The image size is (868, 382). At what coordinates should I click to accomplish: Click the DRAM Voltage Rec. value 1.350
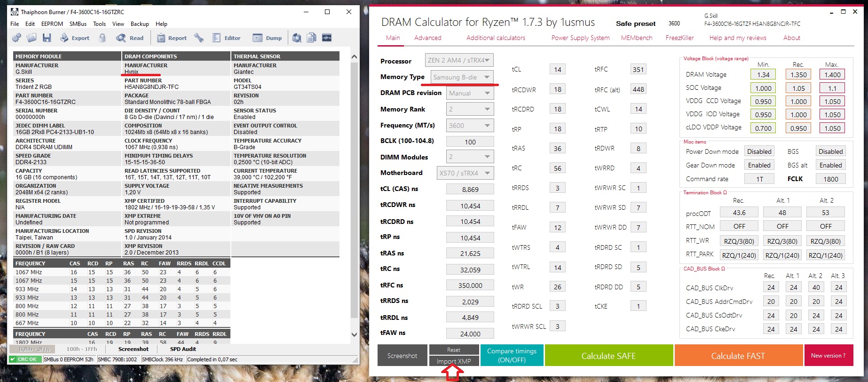pyautogui.click(x=798, y=74)
